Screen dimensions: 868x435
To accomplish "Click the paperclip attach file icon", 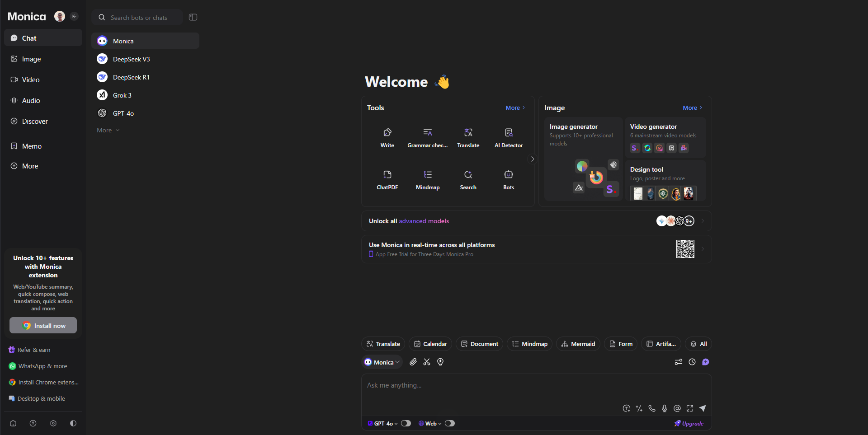I will [x=413, y=362].
